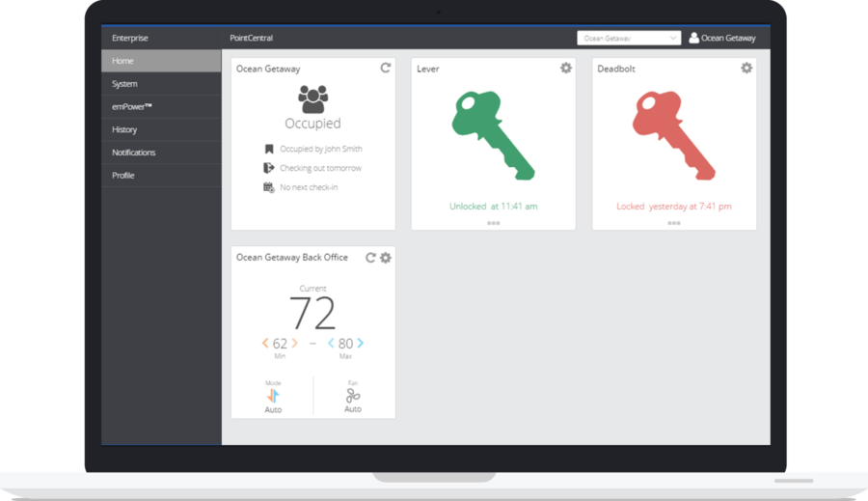Open Lever lock settings gear
Screen dimensions: 868x501
click(566, 69)
